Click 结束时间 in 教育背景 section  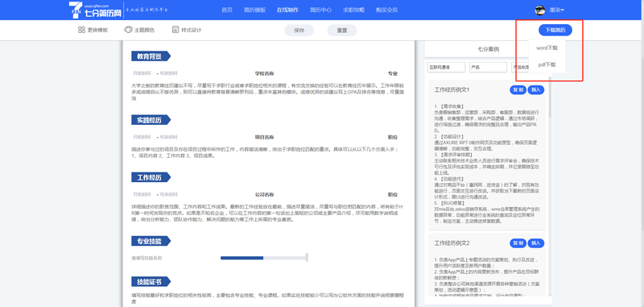[168, 73]
